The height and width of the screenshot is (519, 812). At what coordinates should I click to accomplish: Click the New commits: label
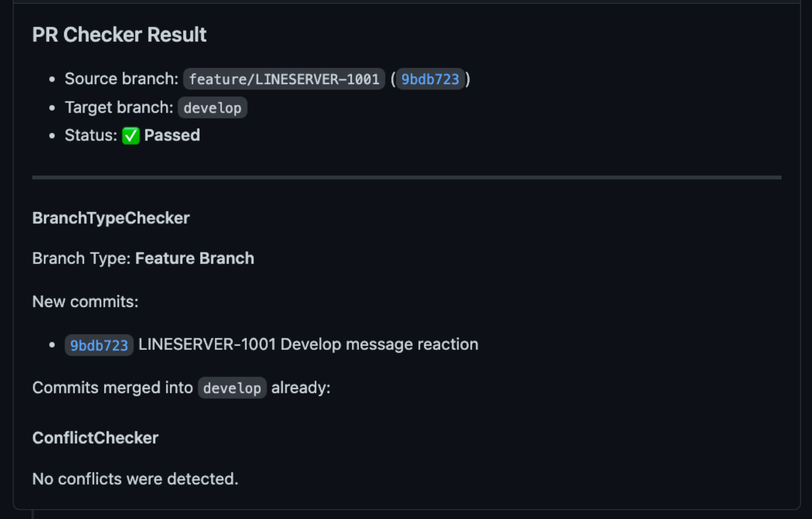86,302
